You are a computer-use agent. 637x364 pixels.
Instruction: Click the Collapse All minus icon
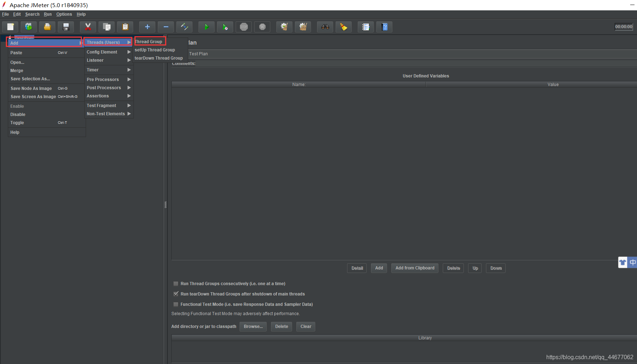coord(166,27)
